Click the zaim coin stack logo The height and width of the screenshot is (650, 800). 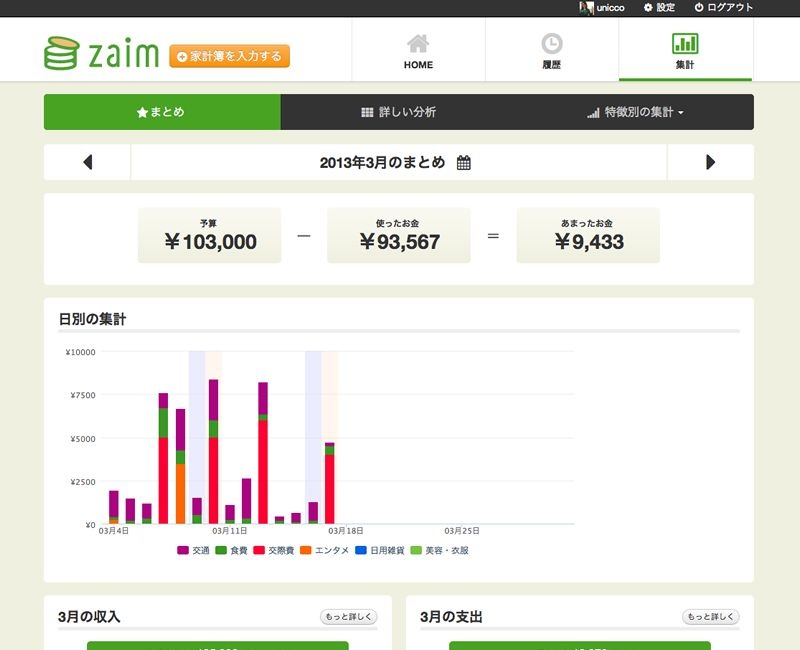click(x=61, y=53)
